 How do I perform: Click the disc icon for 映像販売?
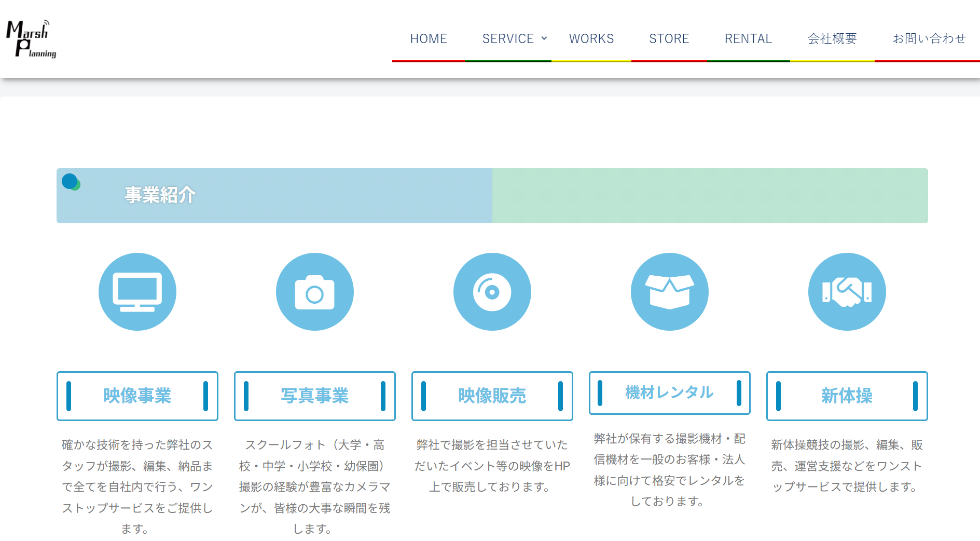click(492, 292)
